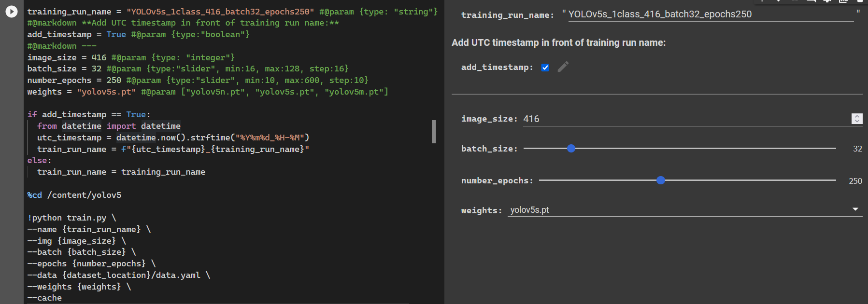Click the image_size up/down stepper arrows
868x304 pixels.
pyautogui.click(x=856, y=119)
